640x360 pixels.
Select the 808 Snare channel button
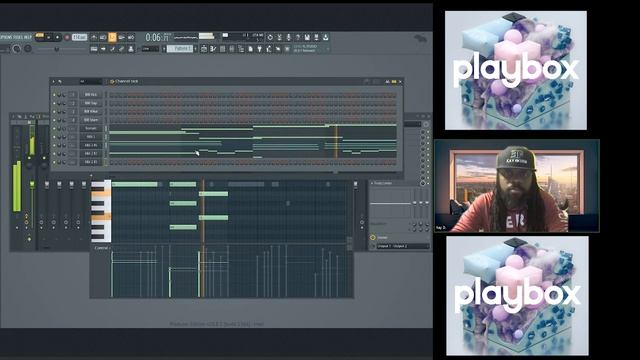91,120
